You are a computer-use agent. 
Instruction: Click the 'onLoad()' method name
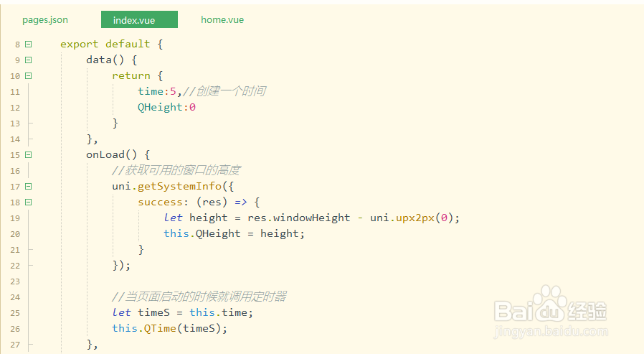pyautogui.click(x=111, y=154)
